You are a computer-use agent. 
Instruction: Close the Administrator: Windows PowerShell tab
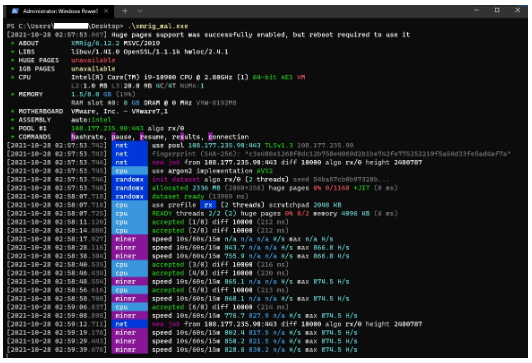106,11
